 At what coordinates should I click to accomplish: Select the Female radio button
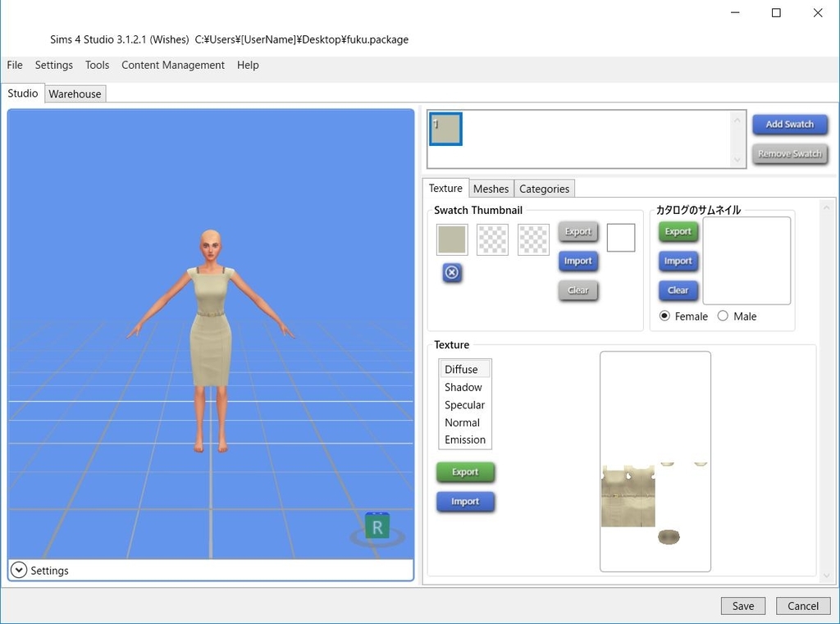pyautogui.click(x=664, y=316)
